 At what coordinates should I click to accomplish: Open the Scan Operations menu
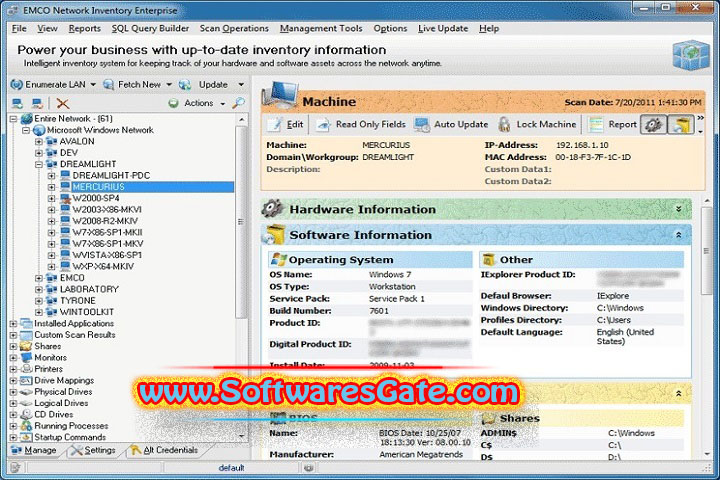tap(234, 28)
